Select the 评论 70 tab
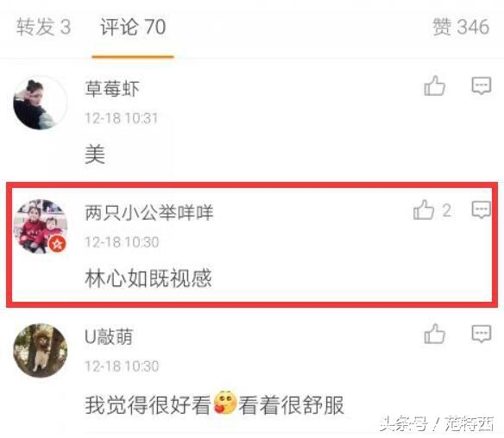This screenshot has width=504, height=438. click(133, 27)
